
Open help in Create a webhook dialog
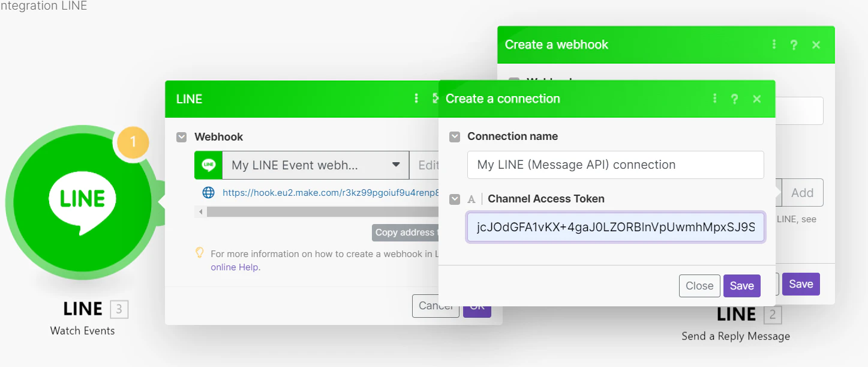(794, 45)
